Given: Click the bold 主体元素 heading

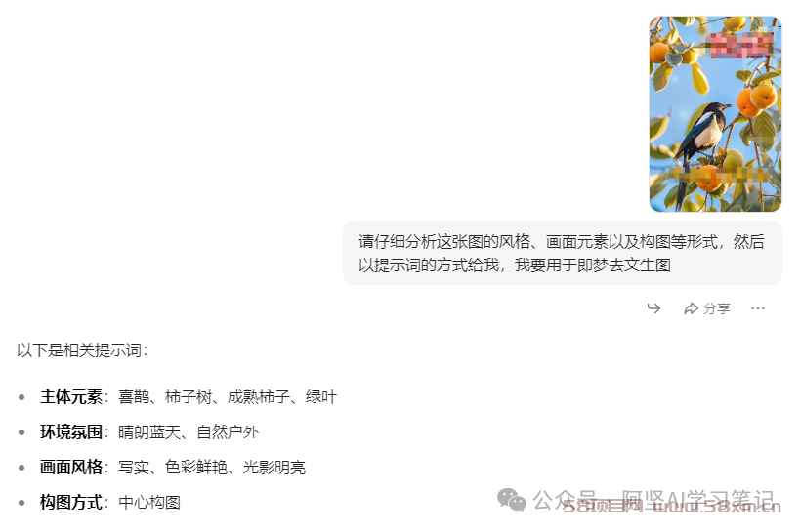Looking at the screenshot, I should click(71, 397).
